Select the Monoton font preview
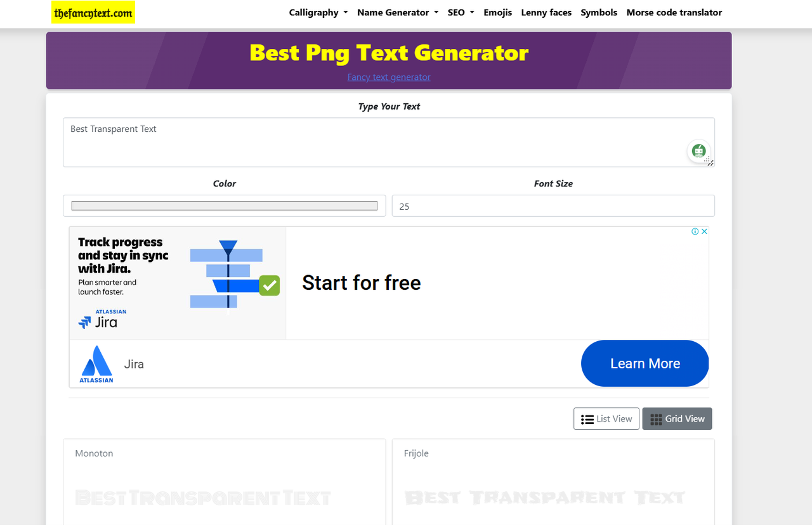Image resolution: width=812 pixels, height=525 pixels. [x=203, y=498]
